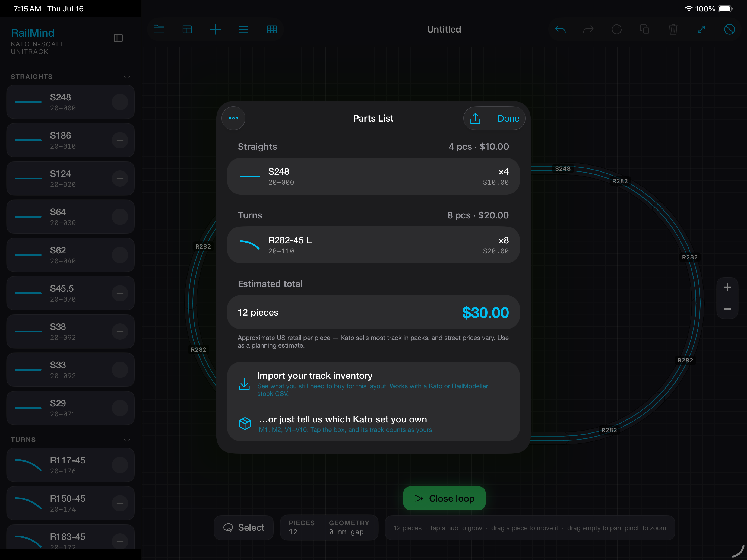Click the diagonal expand arrows icon

pos(701,29)
